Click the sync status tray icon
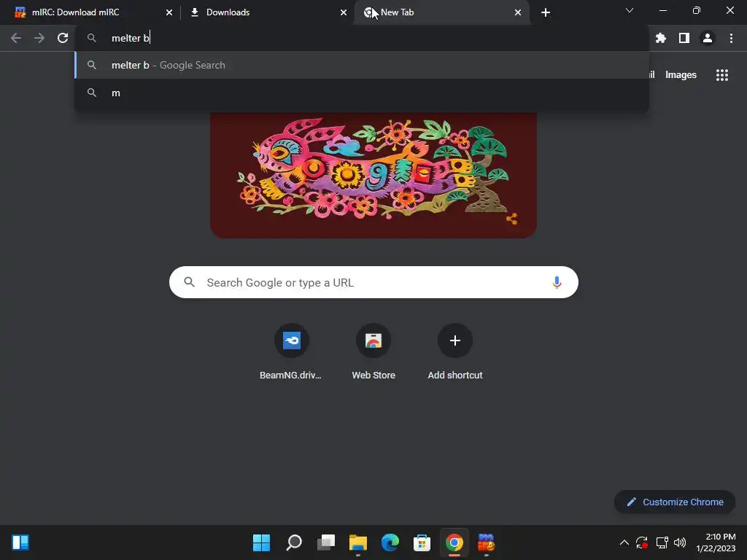Screen dimensions: 747x560 [642, 542]
